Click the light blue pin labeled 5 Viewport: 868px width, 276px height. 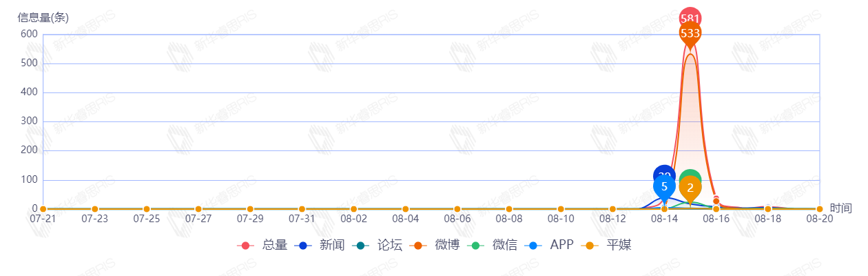coord(664,186)
